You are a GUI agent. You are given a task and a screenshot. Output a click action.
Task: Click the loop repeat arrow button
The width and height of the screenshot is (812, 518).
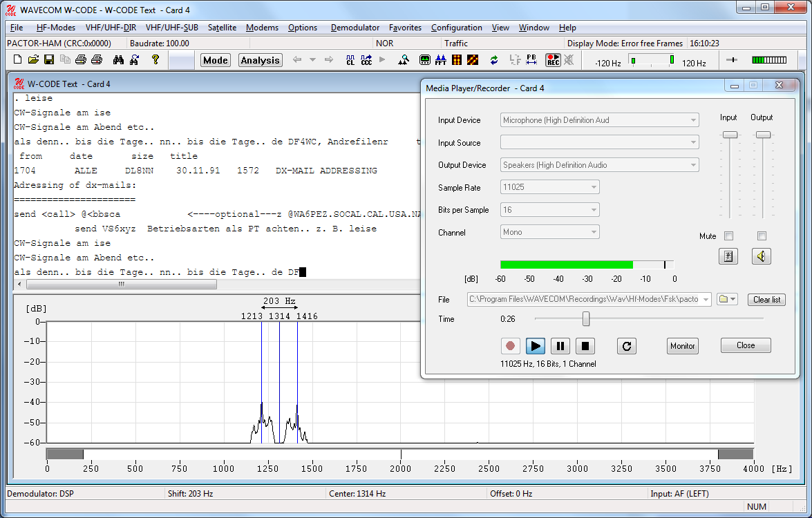627,345
